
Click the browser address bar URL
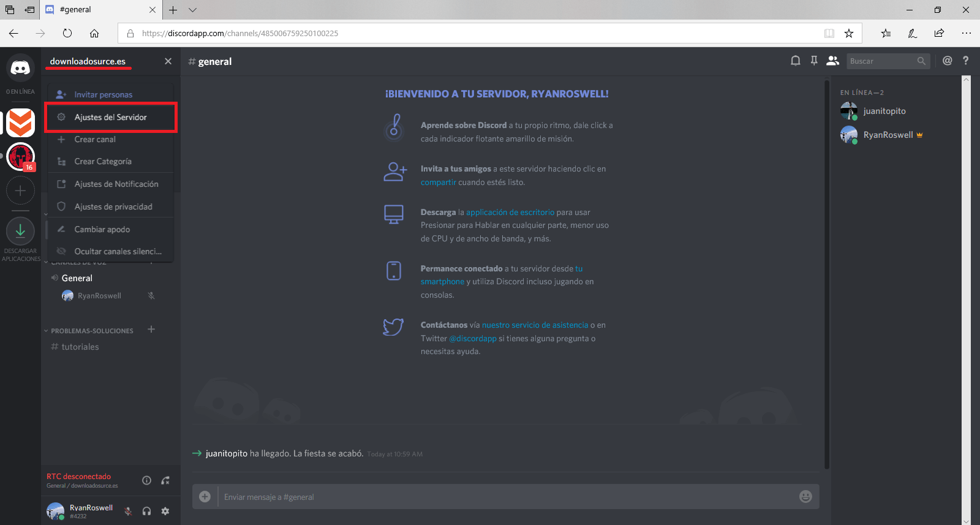click(x=240, y=34)
